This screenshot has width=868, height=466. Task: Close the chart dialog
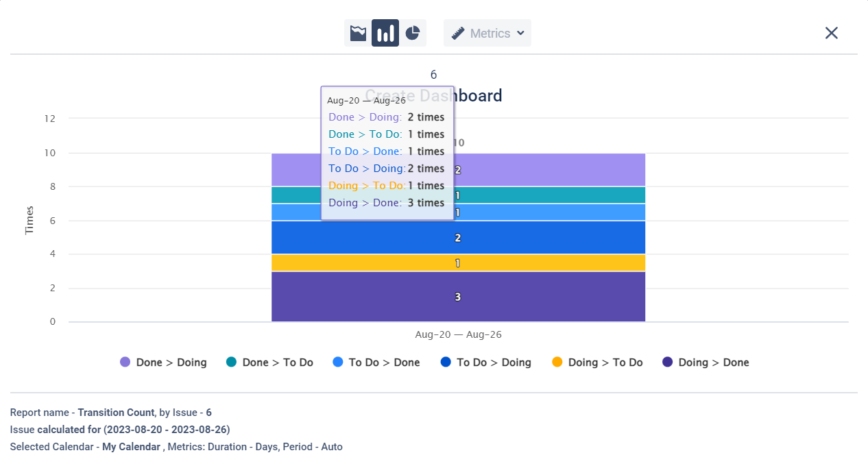tap(831, 33)
